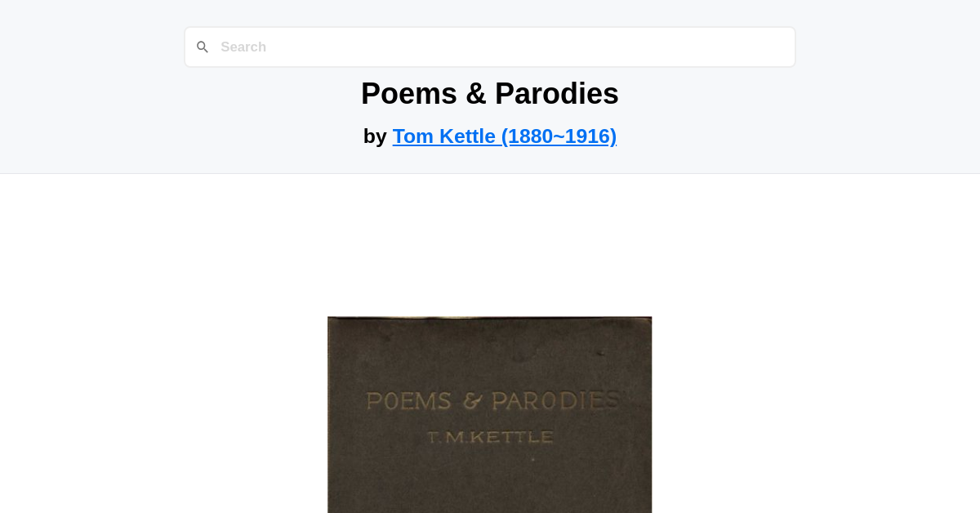The width and height of the screenshot is (980, 513).
Task: Click the by label under the title
Action: pyautogui.click(x=375, y=136)
